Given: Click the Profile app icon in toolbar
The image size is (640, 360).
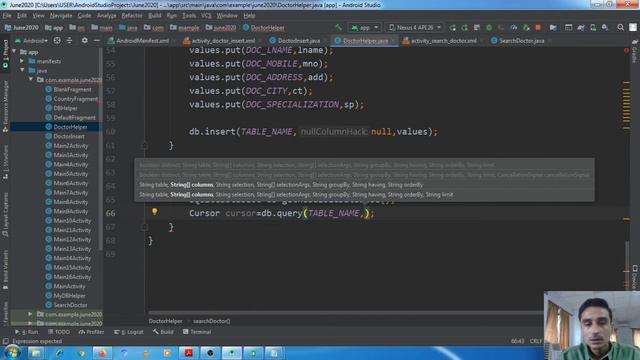Looking at the screenshot, I should pyautogui.click(x=513, y=27).
